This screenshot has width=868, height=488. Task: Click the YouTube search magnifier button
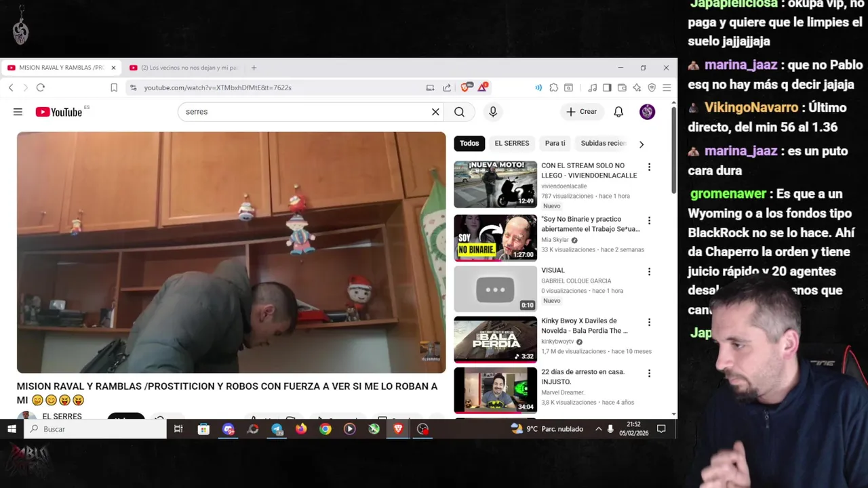(x=459, y=112)
